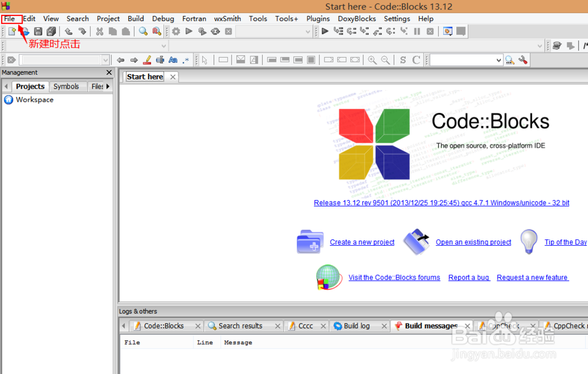
Task: Click the Step out debug icon
Action: (377, 32)
